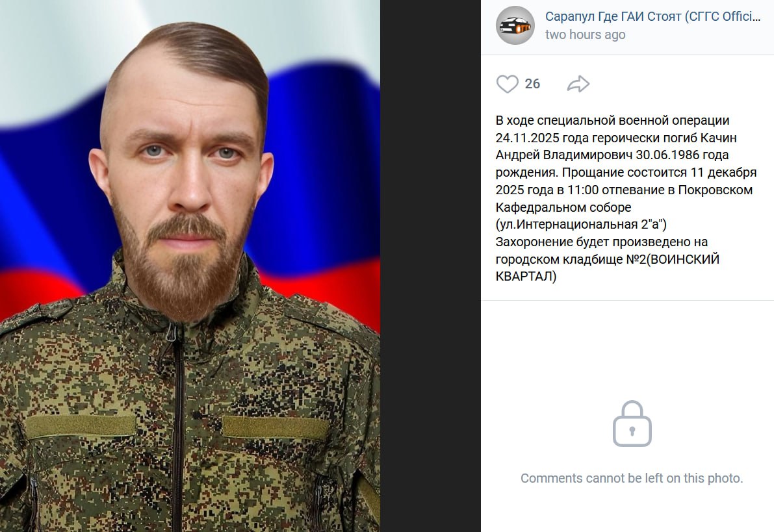Click the right velcro patch on uniform
Viewport: 774px width, 532px height.
pyautogui.click(x=276, y=427)
